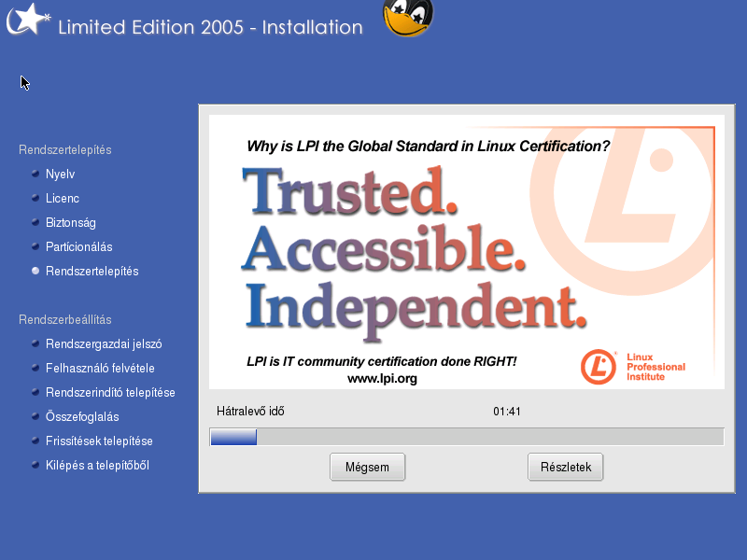Click the Rendszerbeállítás section heading
The height and width of the screenshot is (560, 747).
(65, 319)
